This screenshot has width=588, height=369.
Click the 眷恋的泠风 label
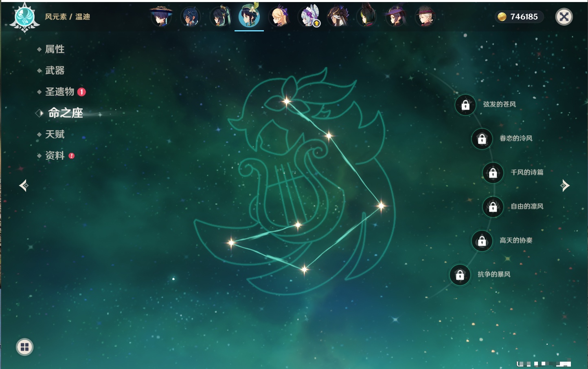[x=516, y=138]
